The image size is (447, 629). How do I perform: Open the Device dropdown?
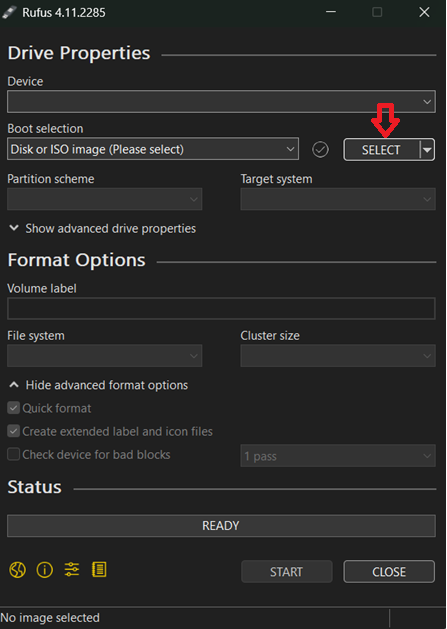pyautogui.click(x=221, y=101)
